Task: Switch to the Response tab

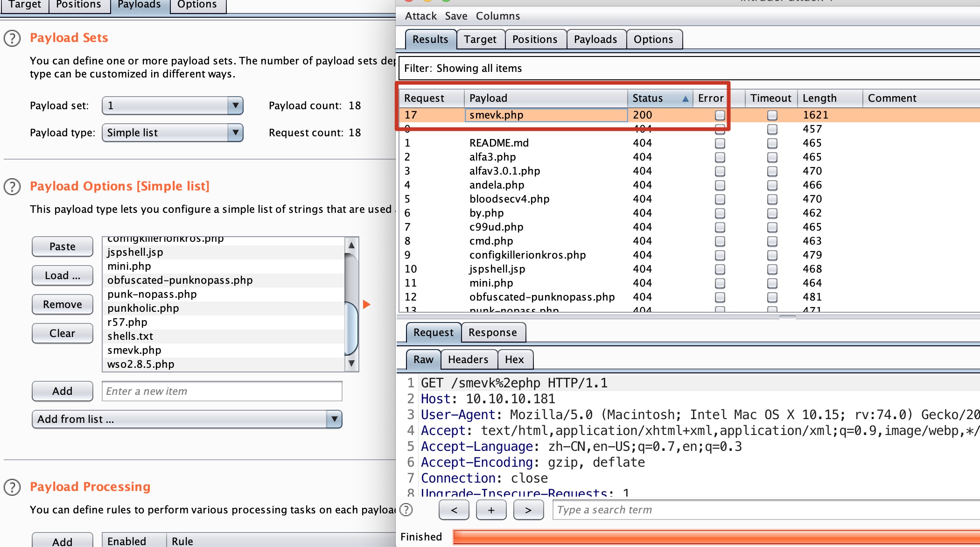Action: tap(492, 332)
